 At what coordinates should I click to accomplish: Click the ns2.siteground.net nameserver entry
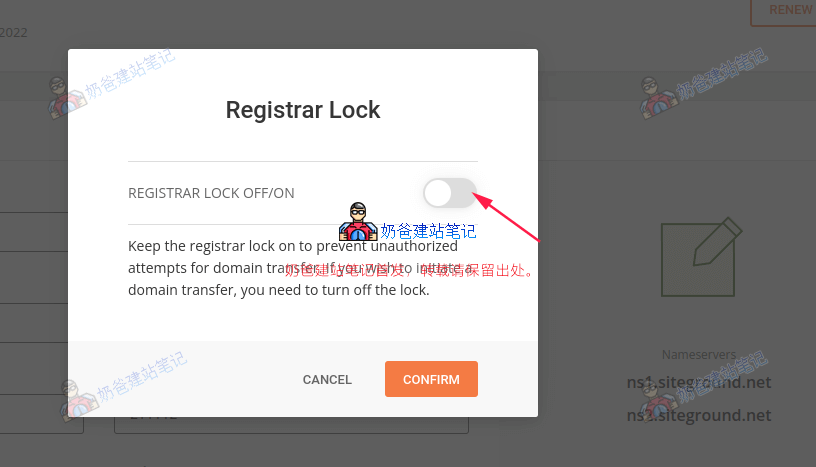pos(698,415)
